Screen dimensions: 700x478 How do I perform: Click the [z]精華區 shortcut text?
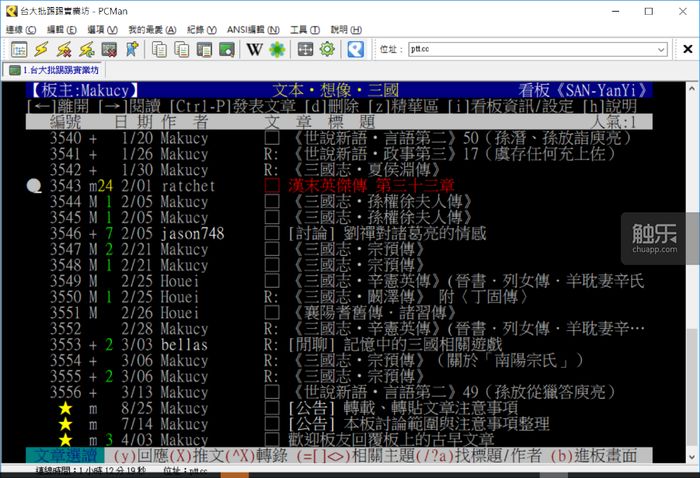403,106
